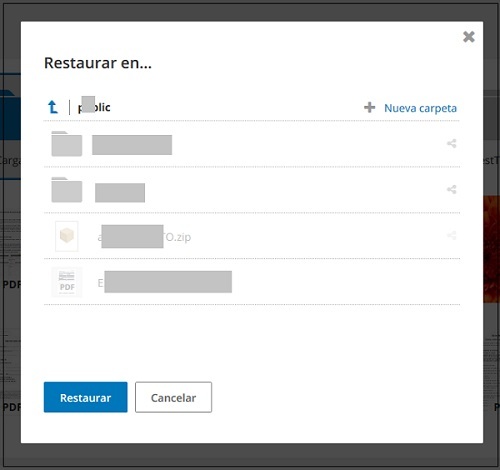Close the Restaurar en dialog
500x470 pixels.
coord(469,37)
